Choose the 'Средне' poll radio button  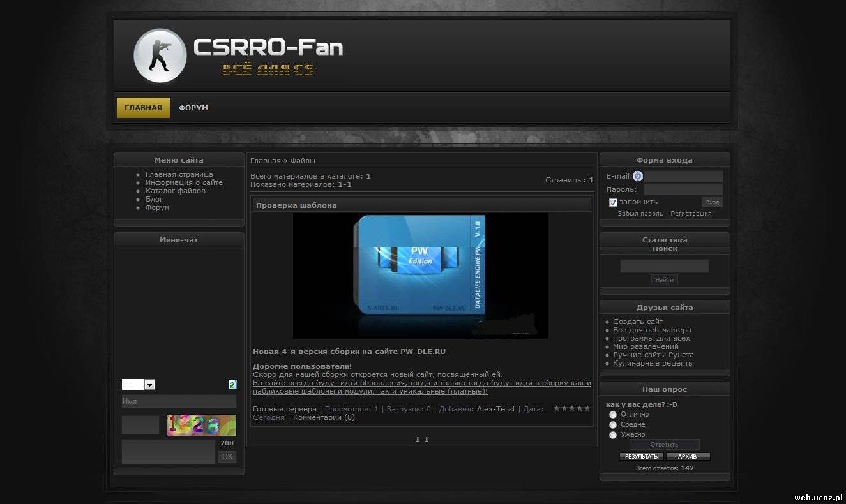(x=613, y=424)
